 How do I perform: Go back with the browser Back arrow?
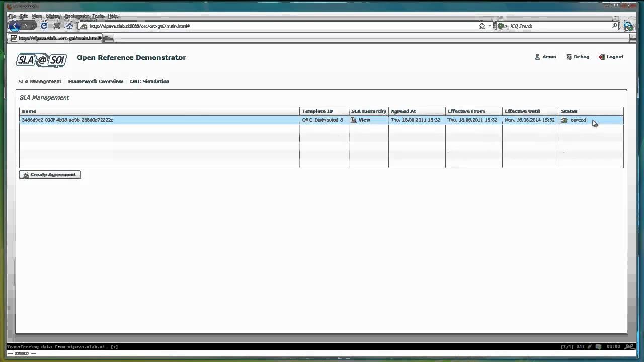point(15,26)
